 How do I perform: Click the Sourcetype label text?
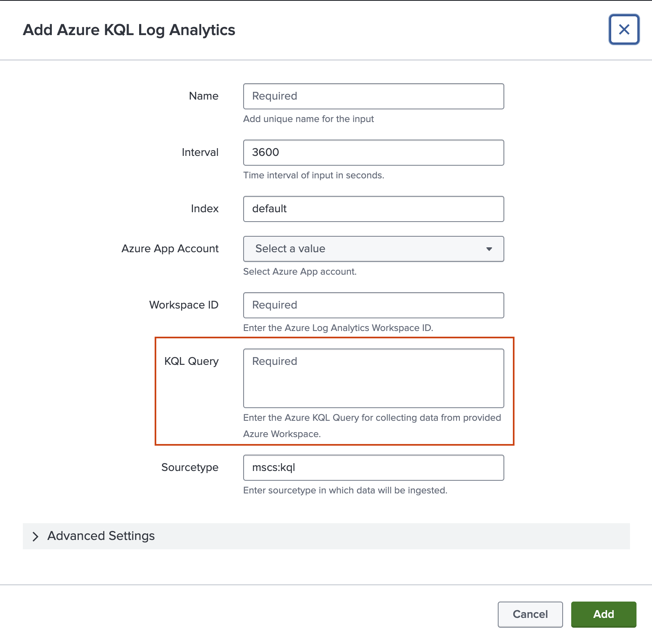190,467
